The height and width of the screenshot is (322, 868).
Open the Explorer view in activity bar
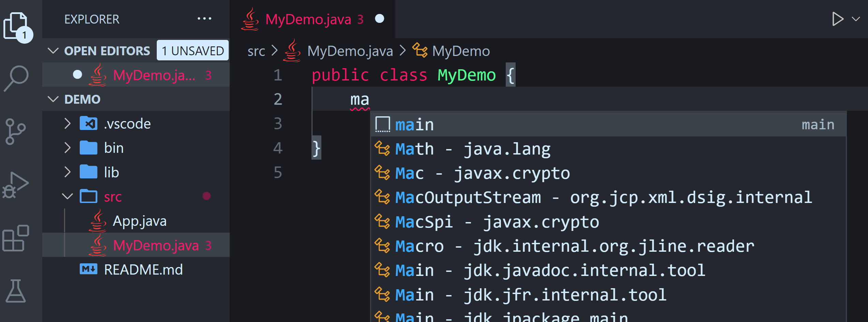[18, 27]
